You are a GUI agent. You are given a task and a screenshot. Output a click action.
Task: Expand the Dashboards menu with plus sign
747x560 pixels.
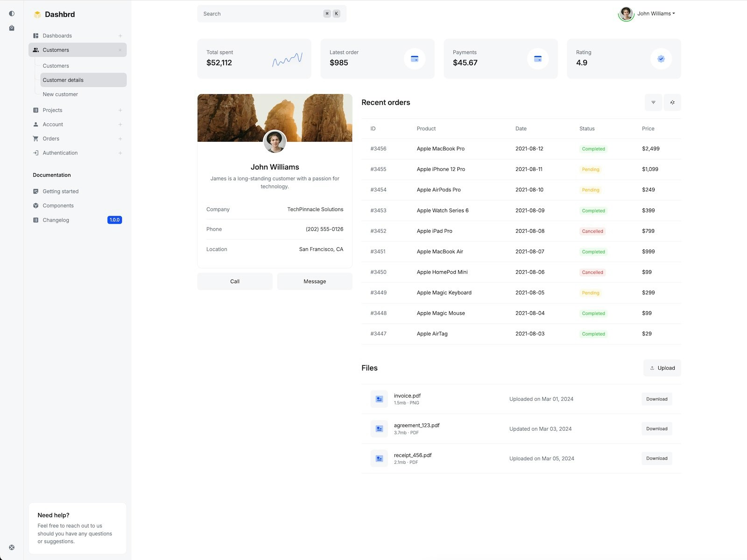pos(120,36)
